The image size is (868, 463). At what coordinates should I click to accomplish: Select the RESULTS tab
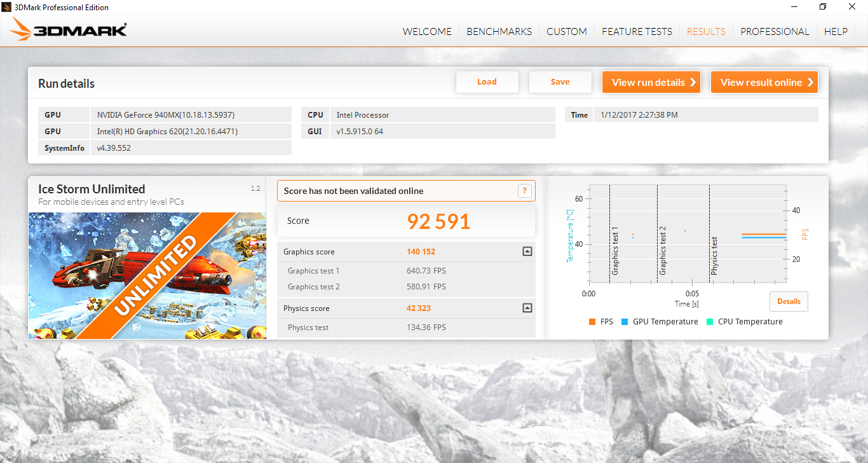click(x=706, y=31)
